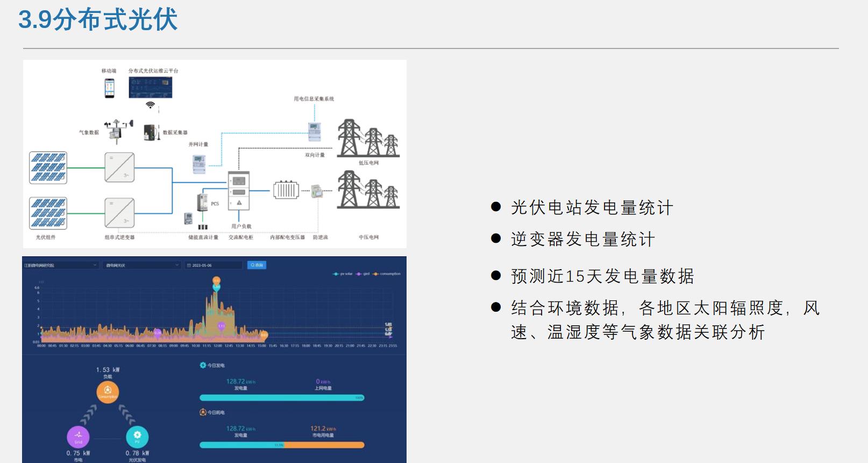This screenshot has height=463, width=868.
Task: Click the blue 查询 search button
Action: click(257, 265)
